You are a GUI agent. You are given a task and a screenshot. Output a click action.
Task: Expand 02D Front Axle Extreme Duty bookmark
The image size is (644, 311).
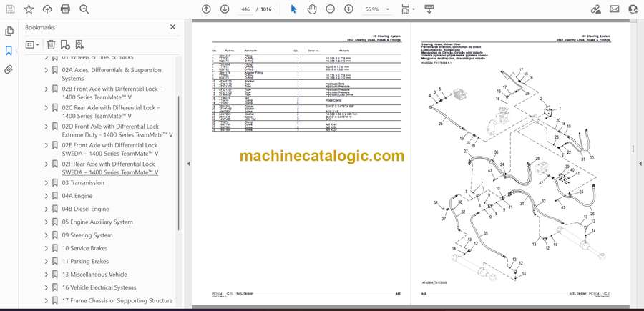point(46,127)
